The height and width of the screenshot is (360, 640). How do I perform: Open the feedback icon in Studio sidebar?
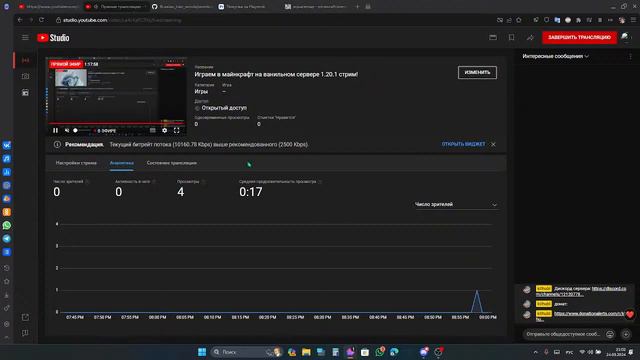point(25,333)
